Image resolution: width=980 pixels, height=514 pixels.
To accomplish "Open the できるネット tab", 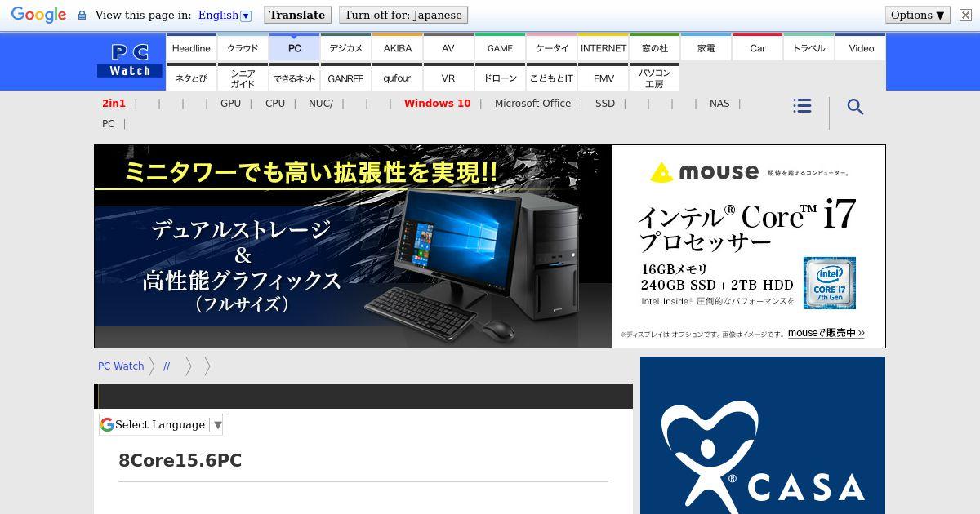I will pyautogui.click(x=294, y=78).
